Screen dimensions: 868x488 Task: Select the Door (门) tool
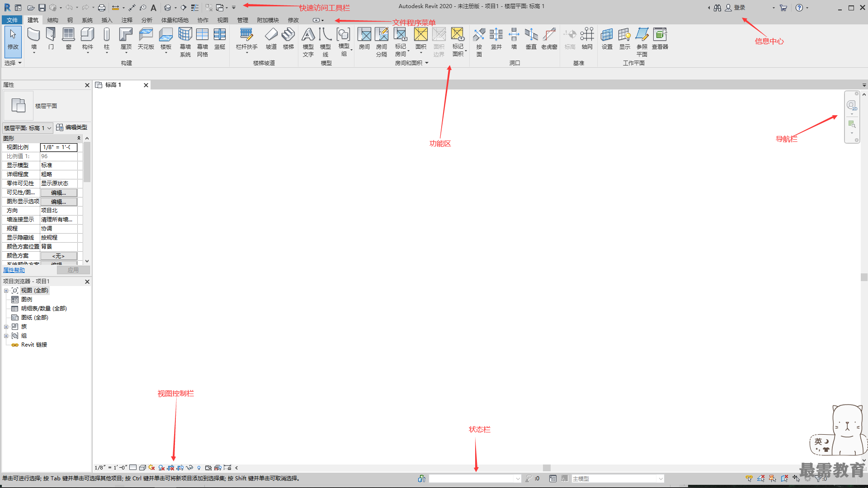pos(51,38)
